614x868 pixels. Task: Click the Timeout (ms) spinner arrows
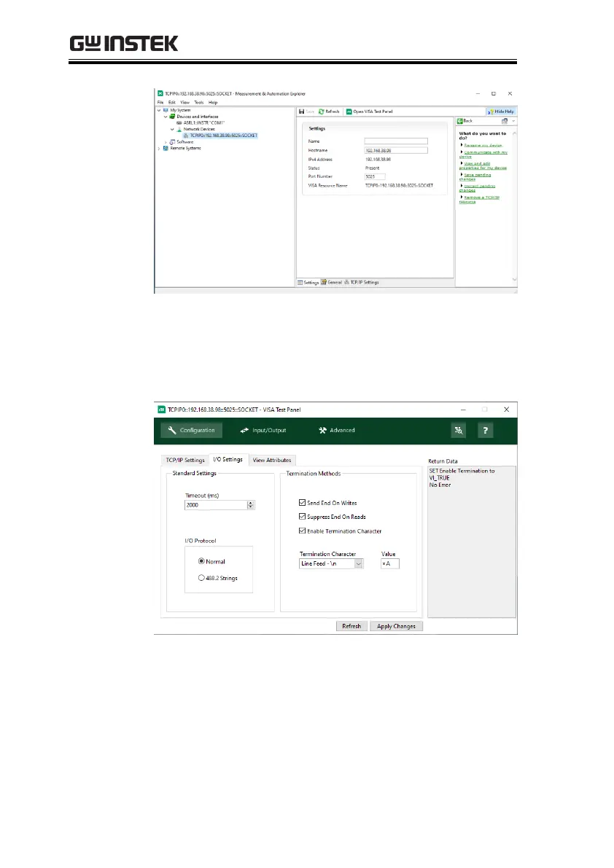pos(251,504)
